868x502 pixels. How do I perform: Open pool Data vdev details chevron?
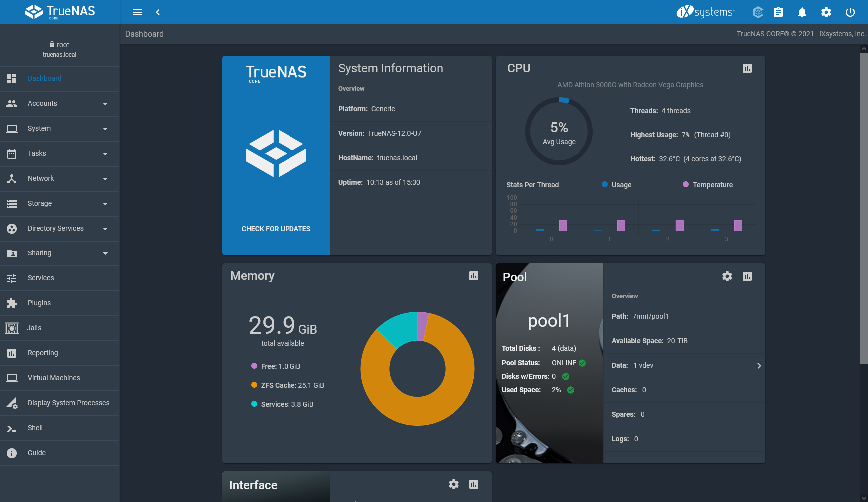(x=759, y=366)
